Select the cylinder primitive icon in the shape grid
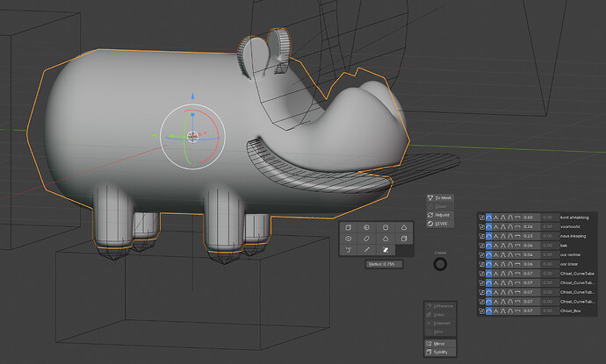Screen dimensions: 606x364 point(386,227)
